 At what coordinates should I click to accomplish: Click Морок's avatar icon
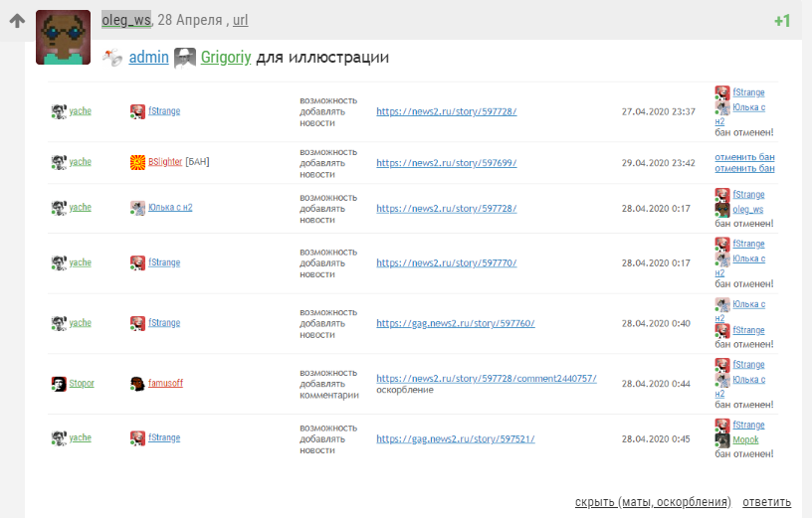click(x=722, y=440)
